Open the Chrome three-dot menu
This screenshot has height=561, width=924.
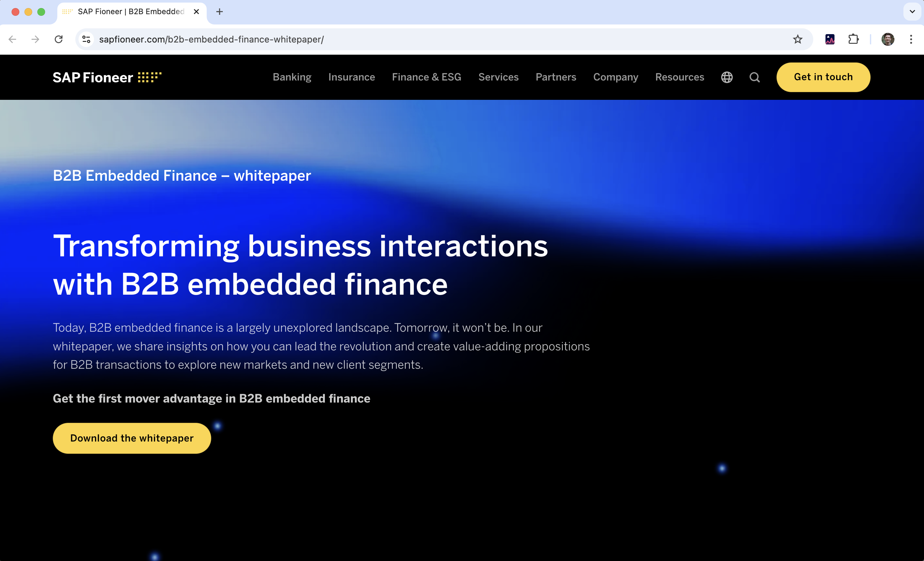[911, 39]
